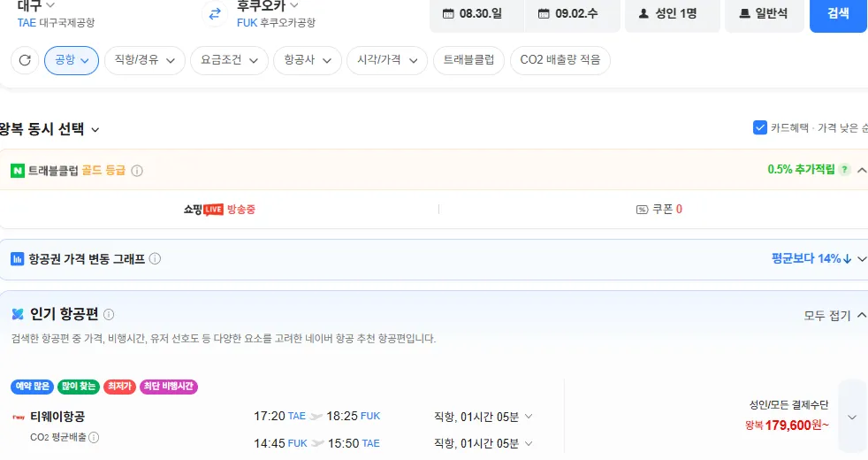
Task: Click the 왕복 179,600원~ price
Action: (787, 425)
